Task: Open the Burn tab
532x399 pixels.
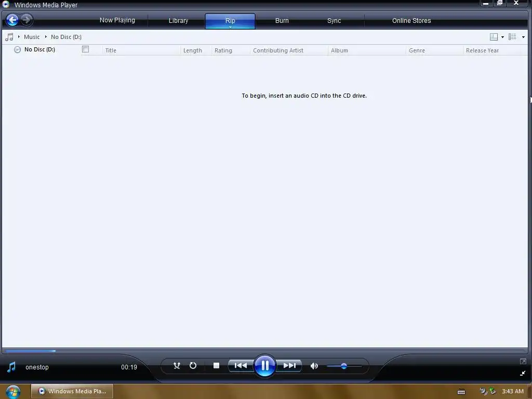Action: [x=282, y=21]
